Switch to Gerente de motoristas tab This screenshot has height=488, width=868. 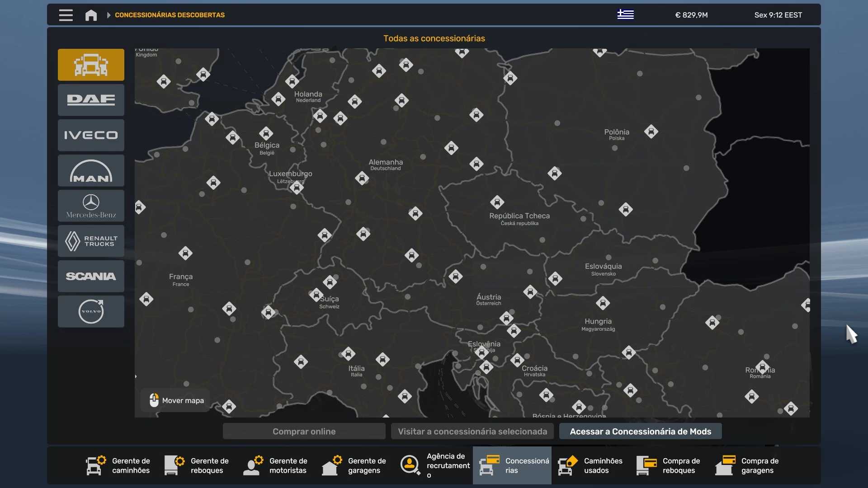pyautogui.click(x=276, y=465)
